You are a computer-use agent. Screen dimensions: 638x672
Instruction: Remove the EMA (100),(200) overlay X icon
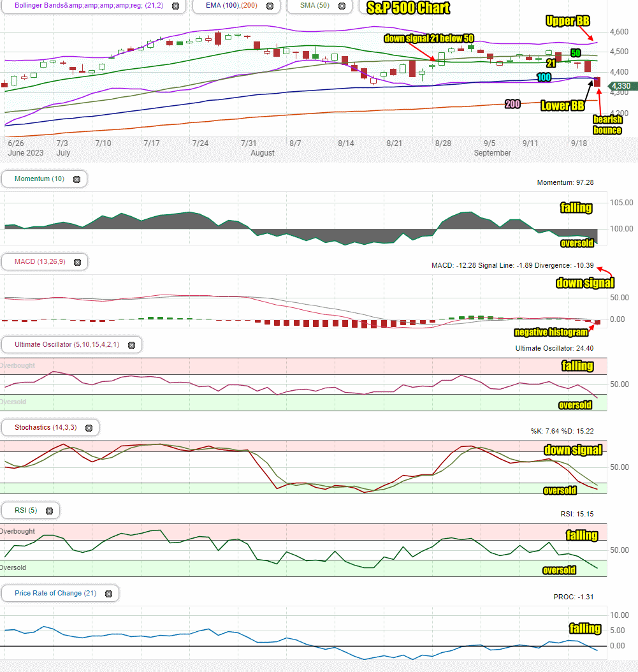coord(270,6)
